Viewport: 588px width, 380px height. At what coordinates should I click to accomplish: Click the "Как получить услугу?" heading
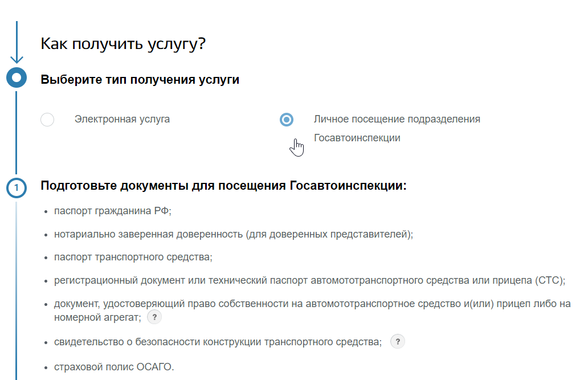[122, 44]
